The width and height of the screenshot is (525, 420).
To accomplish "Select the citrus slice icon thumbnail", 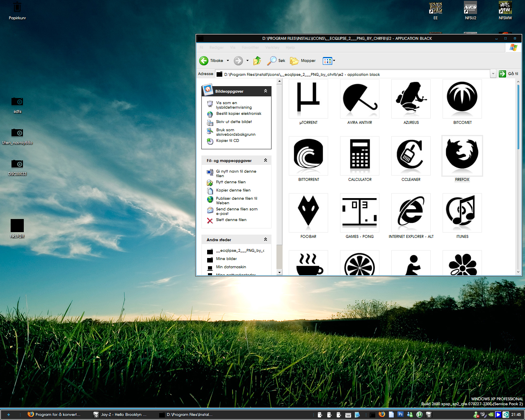I will point(360,263).
